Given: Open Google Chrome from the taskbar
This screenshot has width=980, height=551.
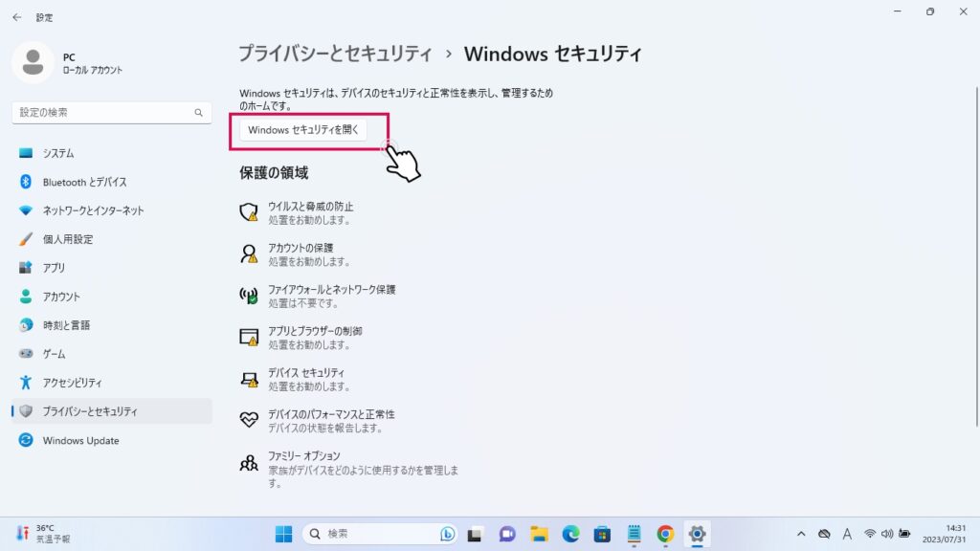Looking at the screenshot, I should tap(665, 534).
